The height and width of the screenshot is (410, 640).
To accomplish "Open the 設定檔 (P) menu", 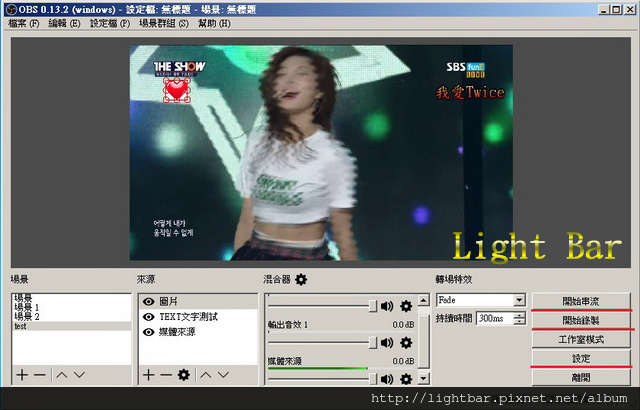I will pyautogui.click(x=110, y=24).
